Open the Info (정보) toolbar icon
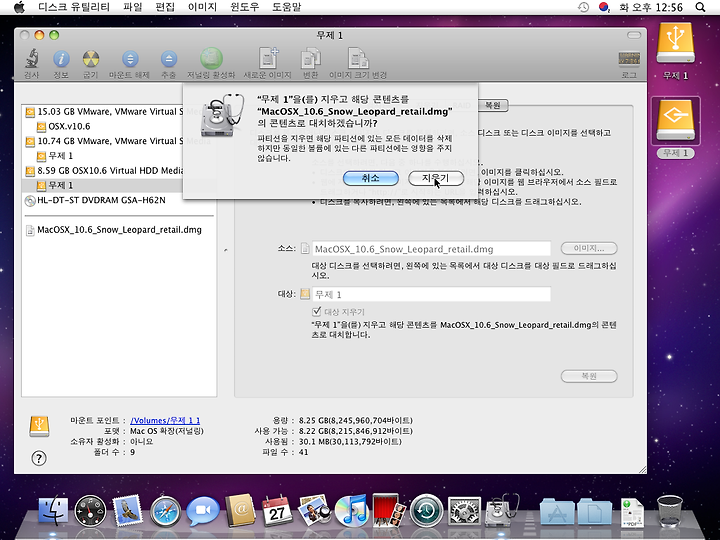Image resolution: width=720 pixels, height=540 pixels. 61,59
